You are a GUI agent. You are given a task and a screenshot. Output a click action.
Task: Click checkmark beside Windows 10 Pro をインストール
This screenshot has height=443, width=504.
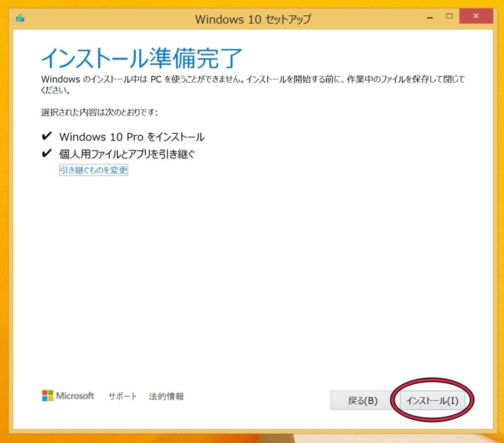[x=47, y=137]
